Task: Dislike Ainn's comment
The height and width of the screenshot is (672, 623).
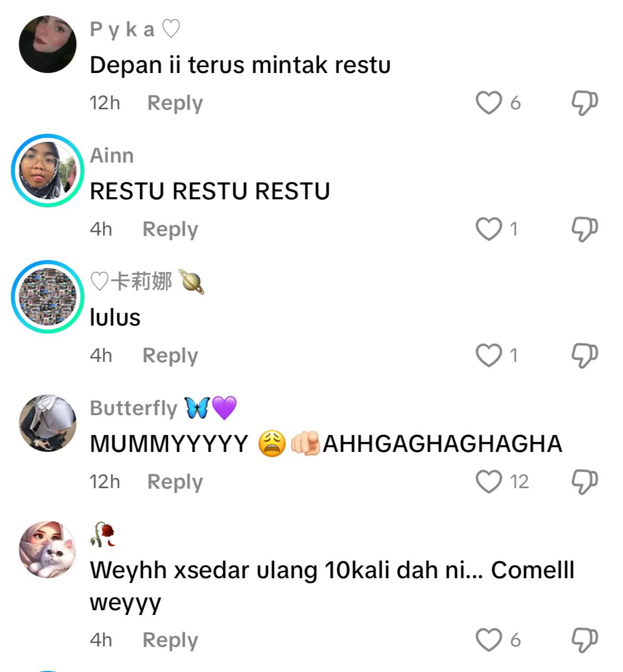Action: pos(585,229)
